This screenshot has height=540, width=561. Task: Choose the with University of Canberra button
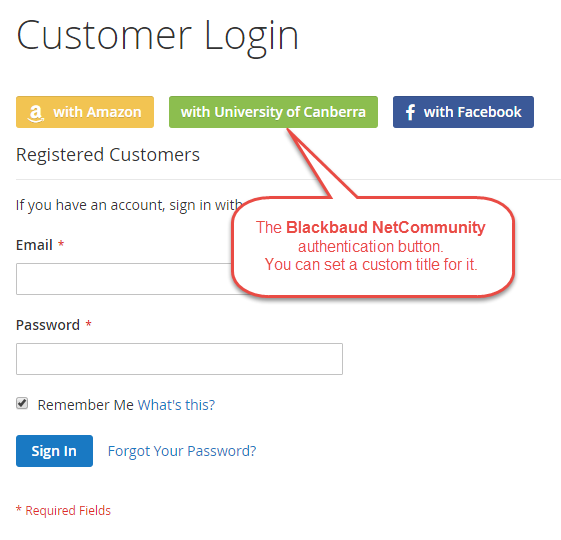tap(273, 112)
